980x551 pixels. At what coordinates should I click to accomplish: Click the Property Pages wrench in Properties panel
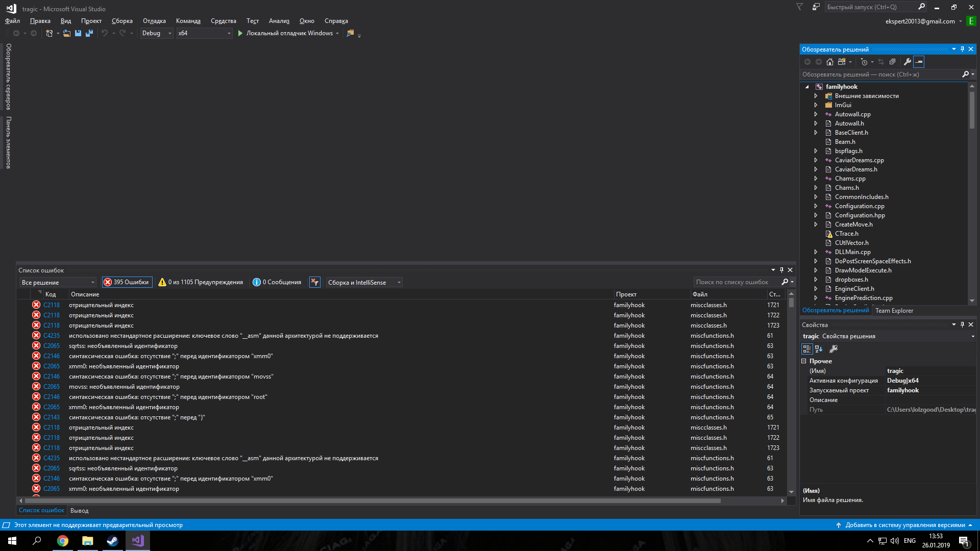click(834, 349)
